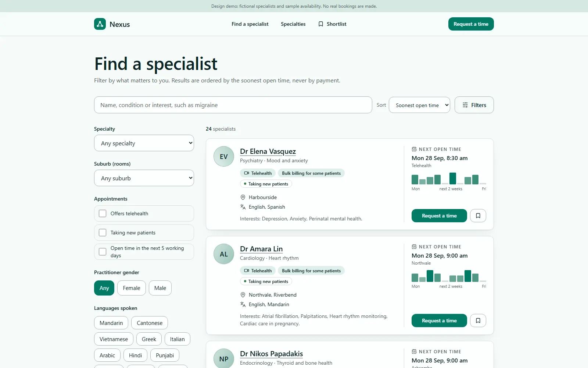588x368 pixels.
Task: Open the Any suburb dropdown
Action: (144, 178)
